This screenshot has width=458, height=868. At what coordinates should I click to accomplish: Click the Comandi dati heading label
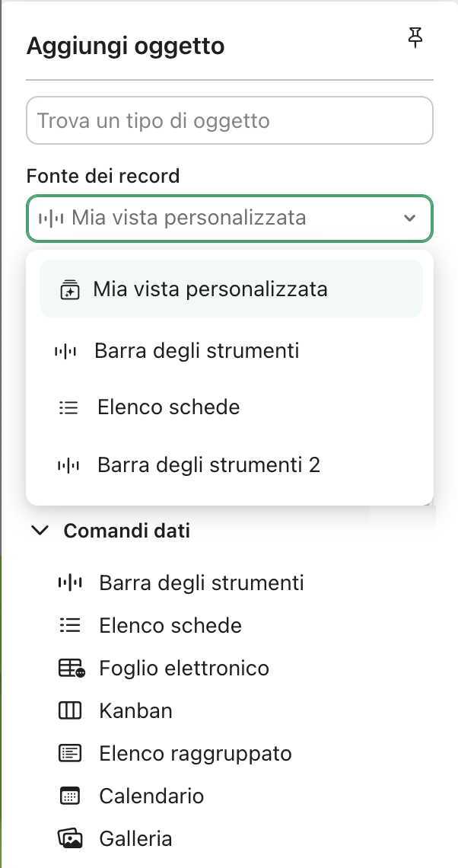[126, 531]
